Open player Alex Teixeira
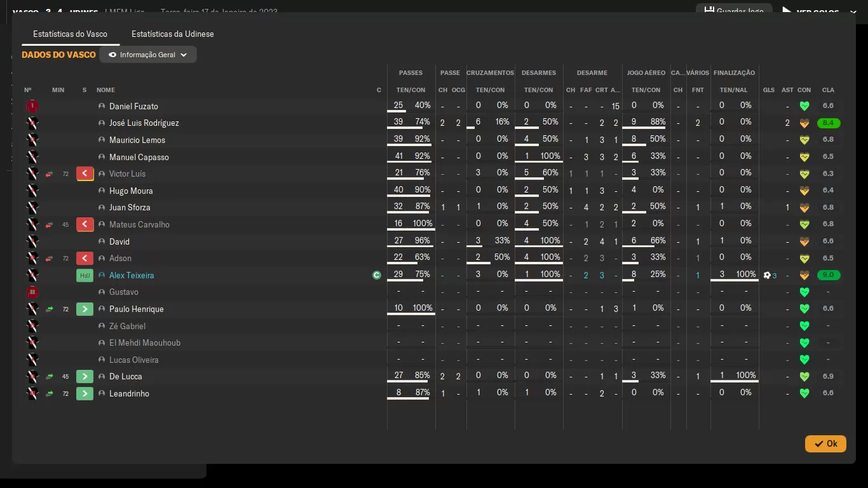This screenshot has height=488, width=868. [132, 275]
